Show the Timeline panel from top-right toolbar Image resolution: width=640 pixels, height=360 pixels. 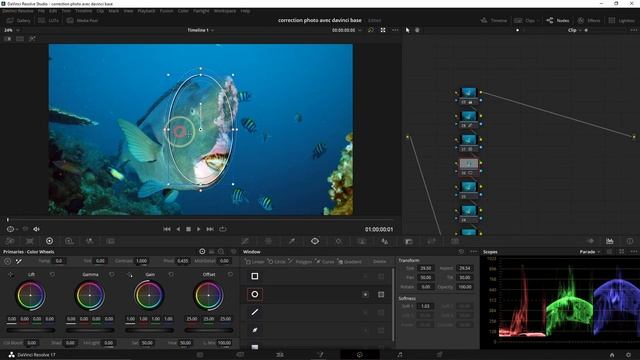(494, 20)
